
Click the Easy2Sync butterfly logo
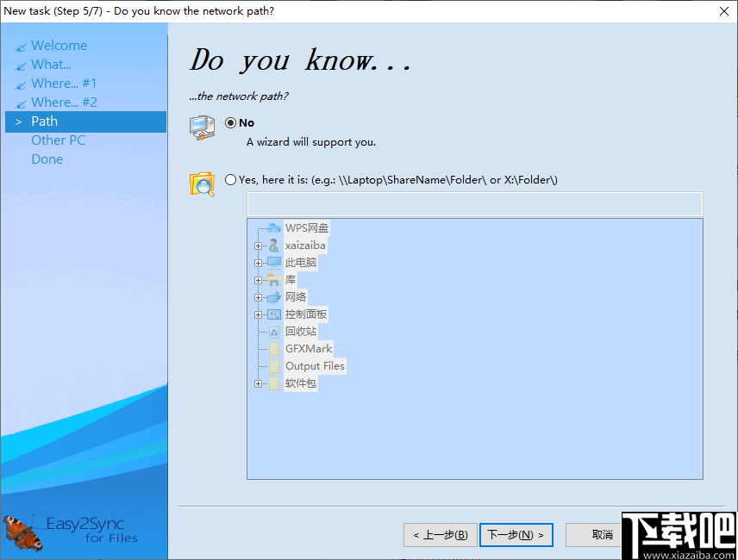tap(23, 532)
